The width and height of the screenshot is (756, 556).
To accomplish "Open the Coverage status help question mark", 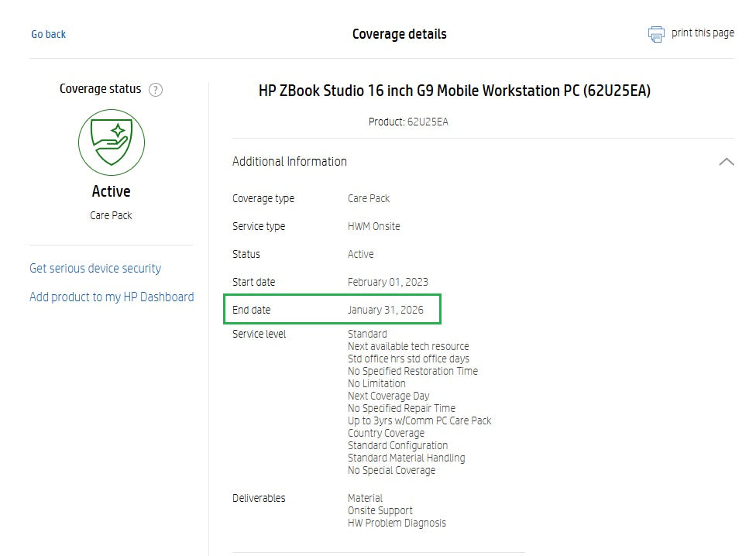I will pyautogui.click(x=156, y=90).
